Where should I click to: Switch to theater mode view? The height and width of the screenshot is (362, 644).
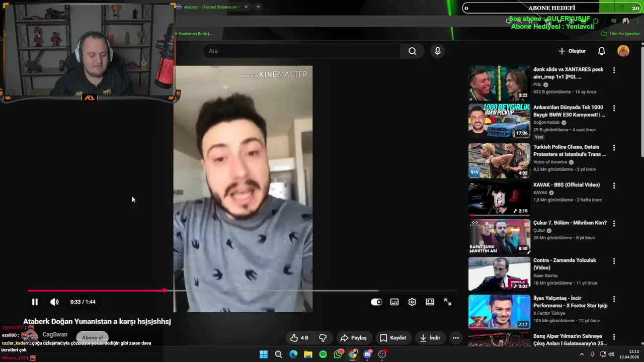click(430, 302)
